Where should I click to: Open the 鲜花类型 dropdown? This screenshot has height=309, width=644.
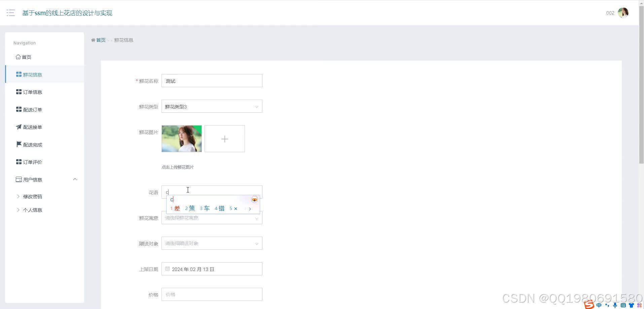pyautogui.click(x=212, y=106)
